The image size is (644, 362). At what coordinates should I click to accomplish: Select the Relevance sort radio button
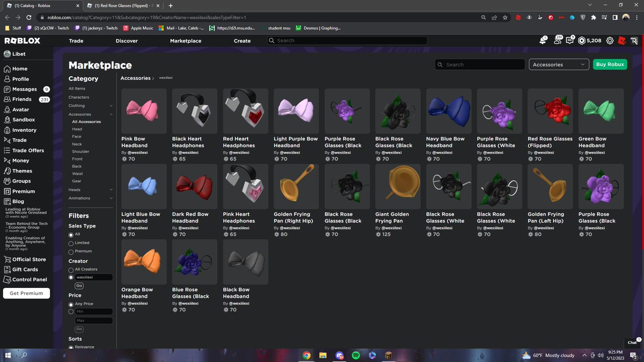click(x=71, y=347)
